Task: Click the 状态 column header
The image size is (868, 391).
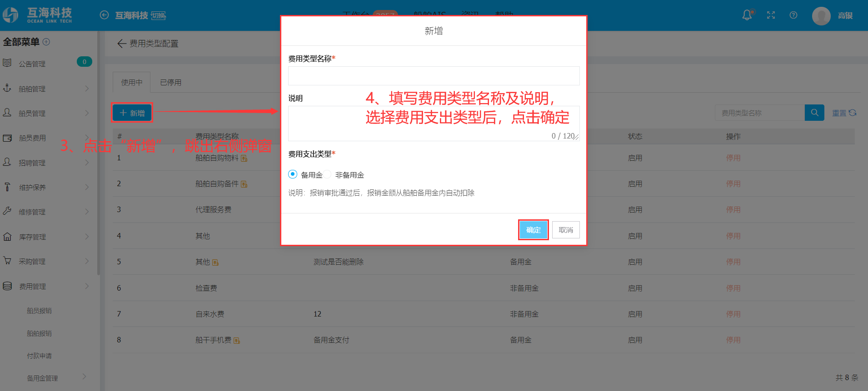Action: point(635,136)
